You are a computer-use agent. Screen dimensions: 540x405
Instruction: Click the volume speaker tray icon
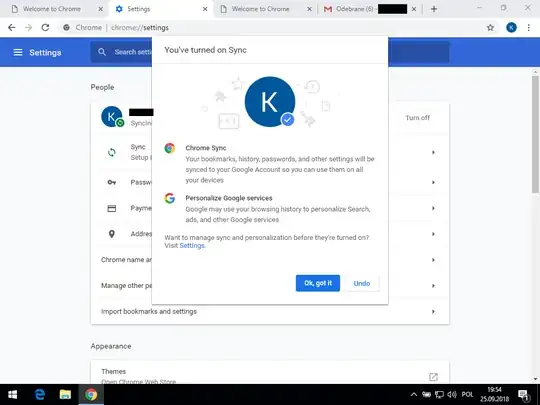click(452, 395)
